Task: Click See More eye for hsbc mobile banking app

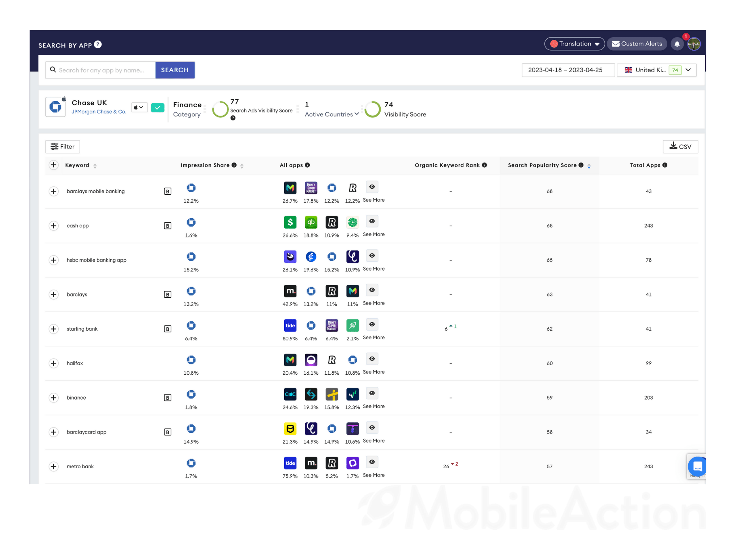Action: [x=372, y=255]
